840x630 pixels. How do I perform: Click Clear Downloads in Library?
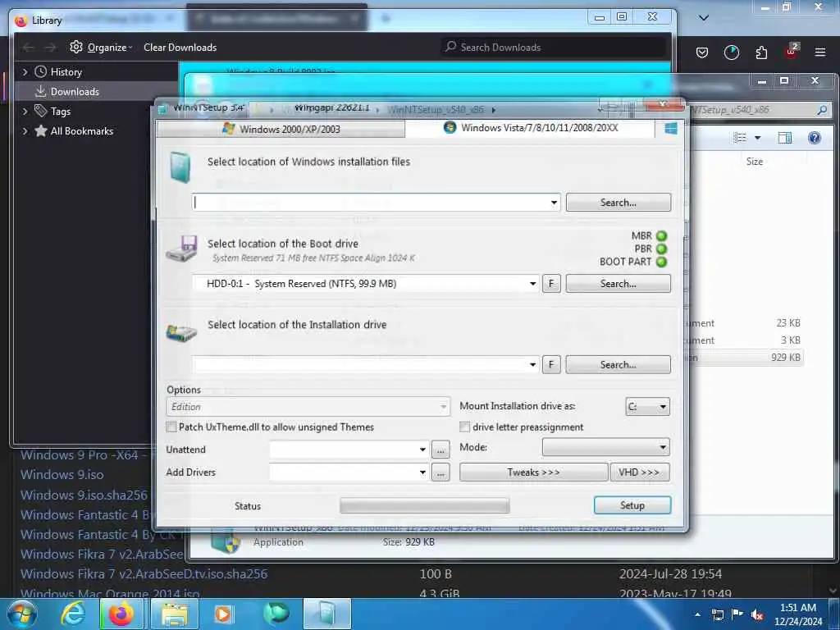pyautogui.click(x=180, y=47)
